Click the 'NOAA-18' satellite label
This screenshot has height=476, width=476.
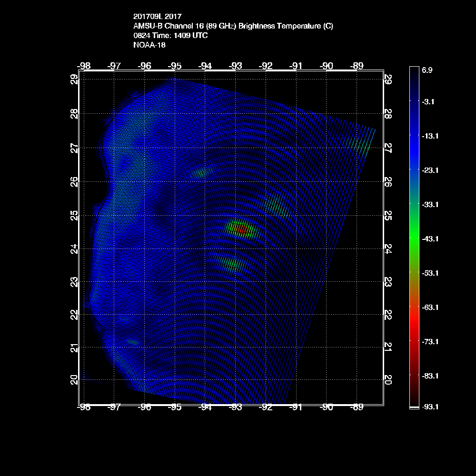(x=149, y=45)
